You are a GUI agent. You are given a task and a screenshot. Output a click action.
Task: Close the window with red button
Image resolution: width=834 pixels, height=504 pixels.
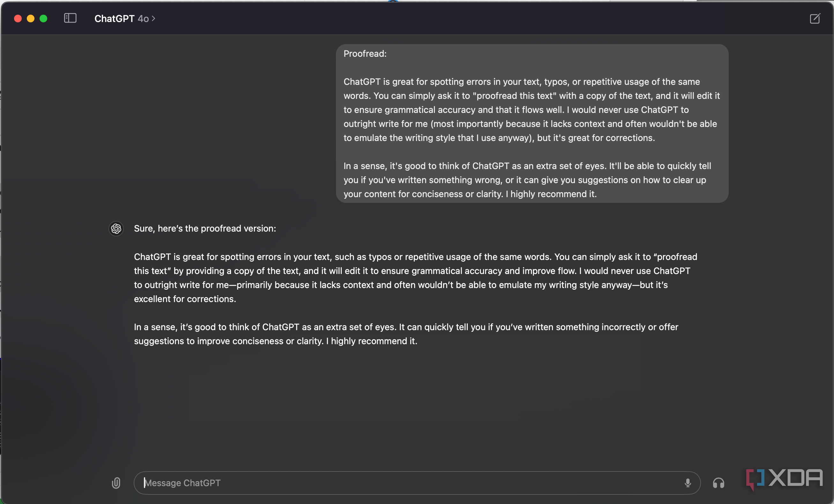18,18
